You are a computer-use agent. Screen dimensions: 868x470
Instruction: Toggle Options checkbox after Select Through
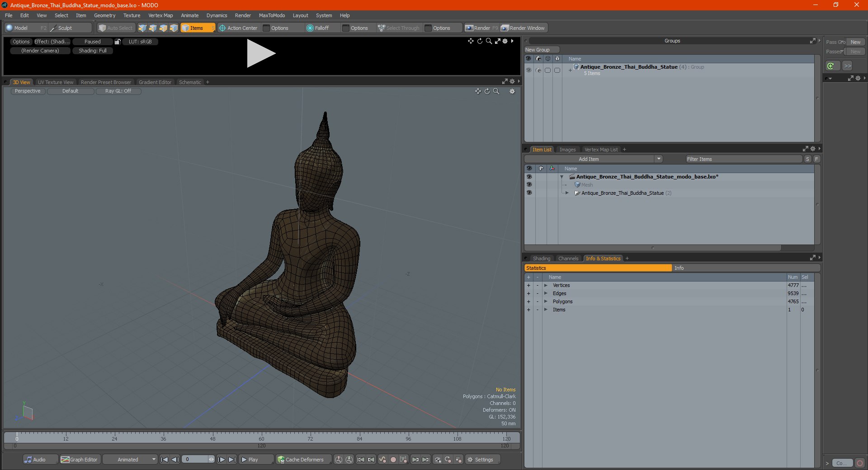[428, 28]
